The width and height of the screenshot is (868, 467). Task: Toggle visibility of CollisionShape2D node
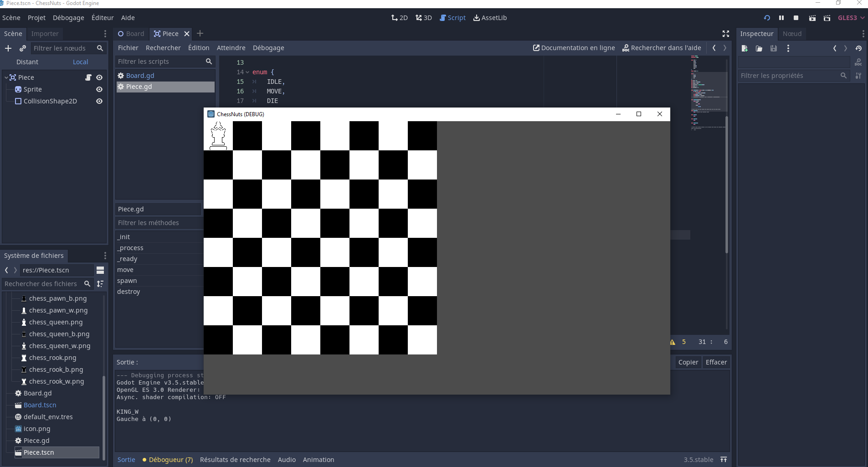(x=99, y=101)
